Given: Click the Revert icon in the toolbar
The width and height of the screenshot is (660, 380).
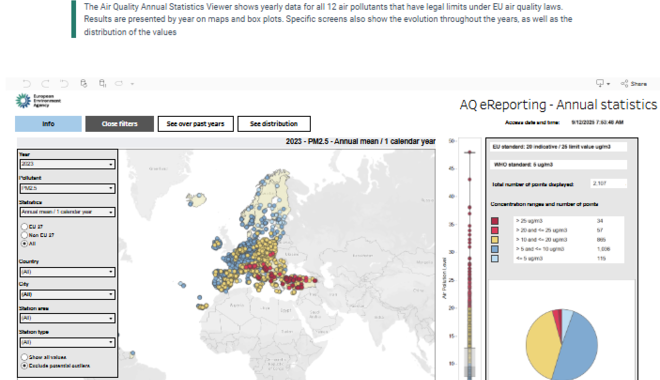Looking at the screenshot, I should (64, 84).
